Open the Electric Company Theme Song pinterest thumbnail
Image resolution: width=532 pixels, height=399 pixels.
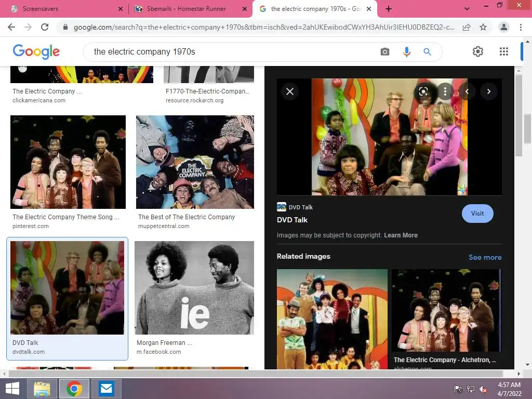(68, 162)
